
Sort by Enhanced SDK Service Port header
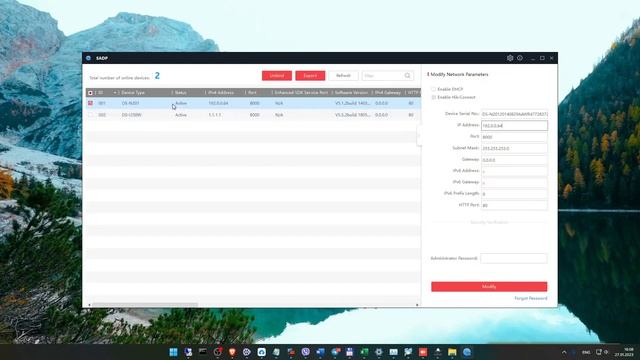coord(302,93)
